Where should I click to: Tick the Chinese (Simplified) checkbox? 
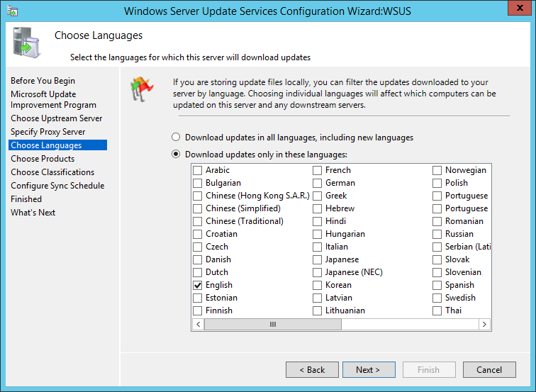tap(198, 208)
